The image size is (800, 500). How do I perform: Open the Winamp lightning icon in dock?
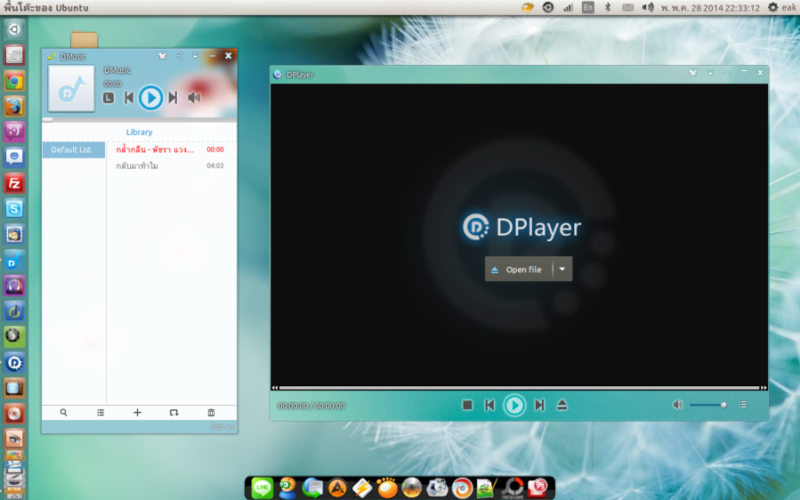[362, 488]
